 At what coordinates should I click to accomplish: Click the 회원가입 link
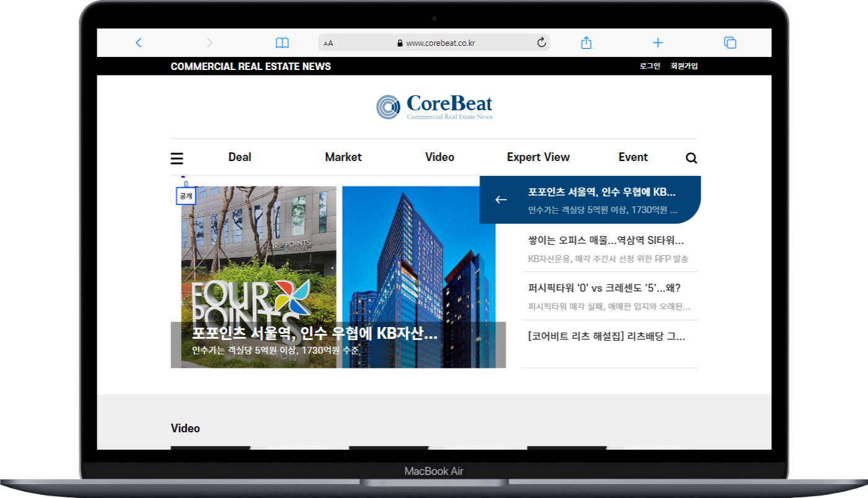point(684,66)
